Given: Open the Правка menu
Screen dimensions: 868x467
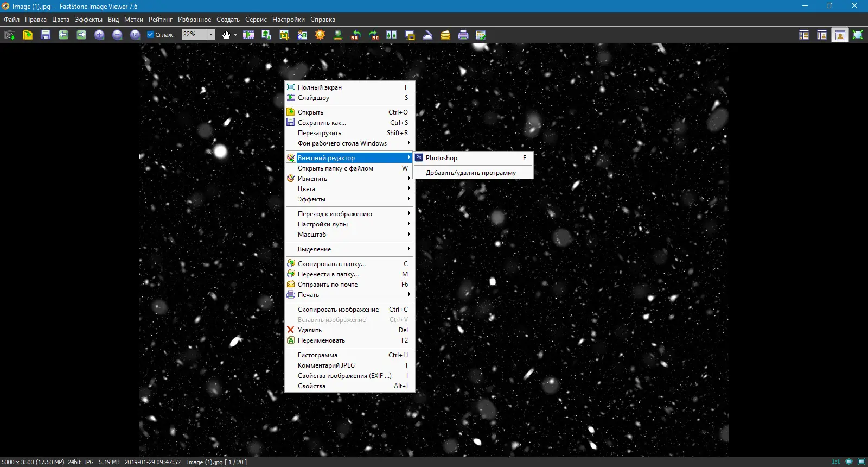Looking at the screenshot, I should click(x=36, y=20).
